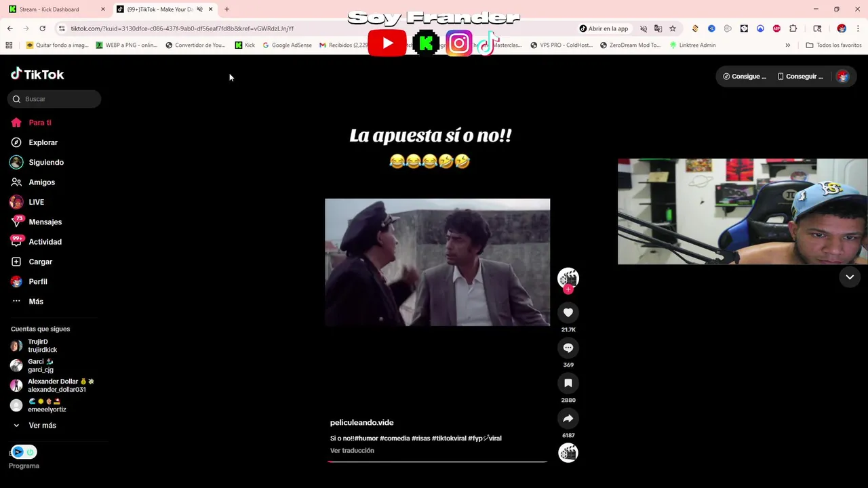Save the video with the bookmark icon
This screenshot has height=488, width=868.
[x=568, y=383]
